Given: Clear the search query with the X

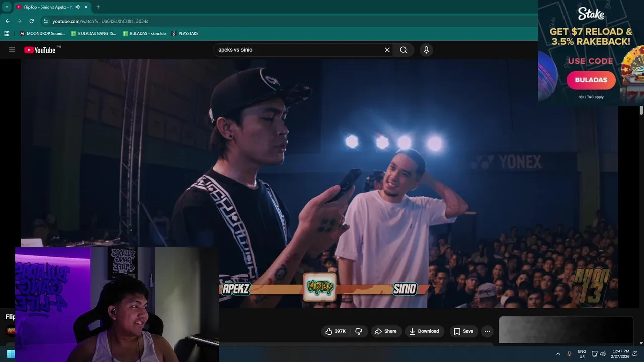Looking at the screenshot, I should tap(387, 50).
